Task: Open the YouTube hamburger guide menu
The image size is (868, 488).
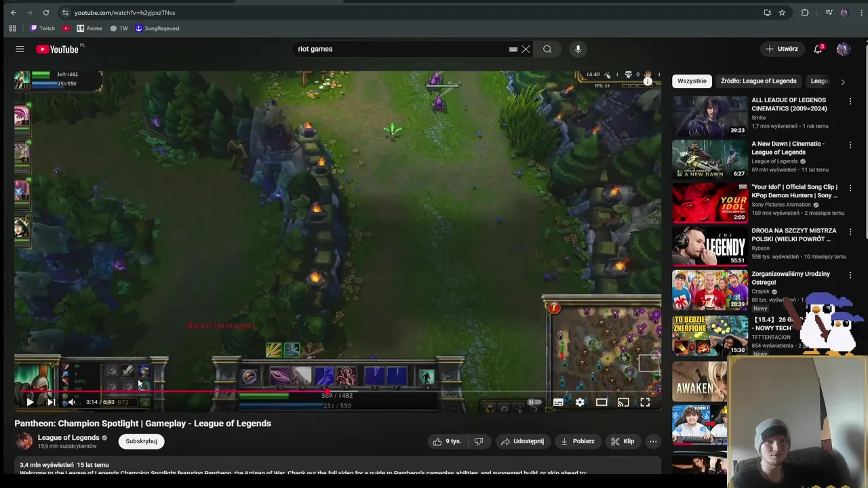Action: [20, 49]
